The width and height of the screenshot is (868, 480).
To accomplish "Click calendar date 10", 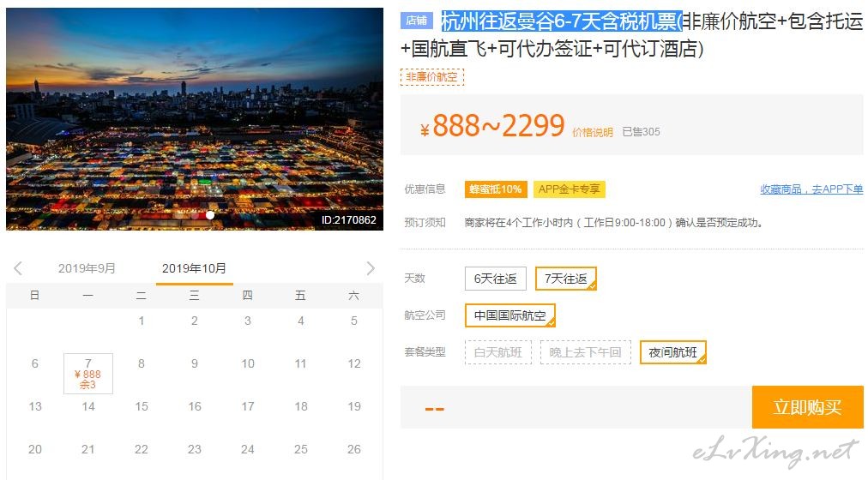I will pyautogui.click(x=247, y=363).
